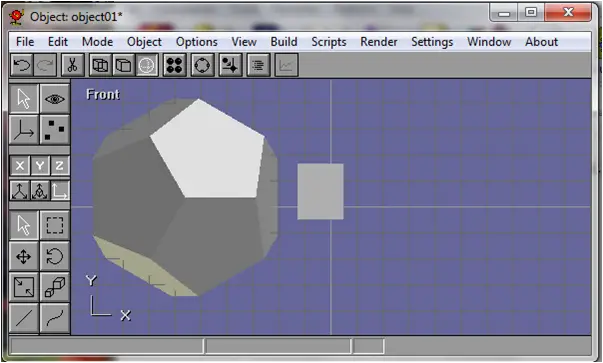Select the Rotate tool
The height and width of the screenshot is (363, 603).
pyautogui.click(x=55, y=256)
